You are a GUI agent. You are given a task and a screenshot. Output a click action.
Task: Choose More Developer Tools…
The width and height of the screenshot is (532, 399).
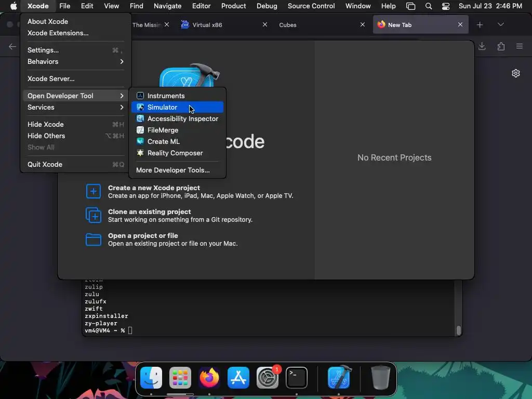pos(177,170)
